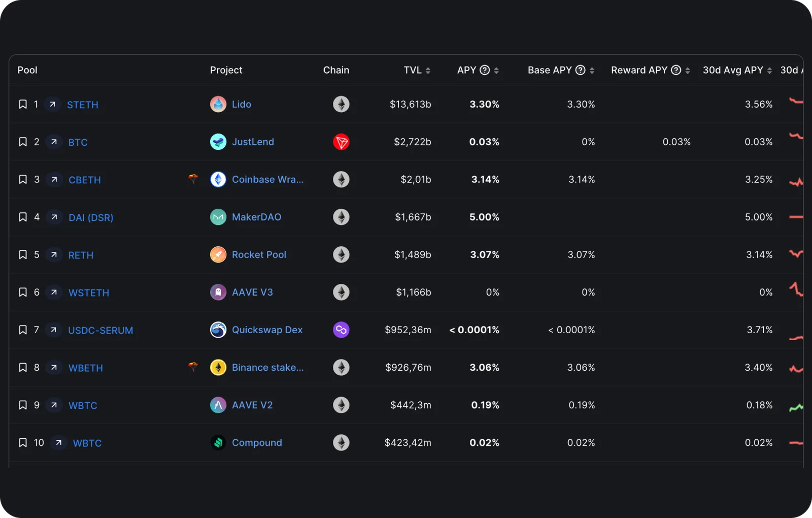812x518 pixels.
Task: Open external link arrow for WBETH
Action: click(x=54, y=367)
